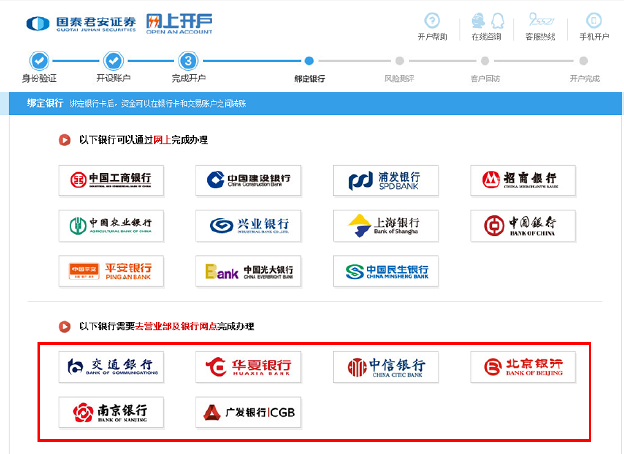Click the 开户完成 final step dot
The width and height of the screenshot is (624, 454).
(x=583, y=61)
